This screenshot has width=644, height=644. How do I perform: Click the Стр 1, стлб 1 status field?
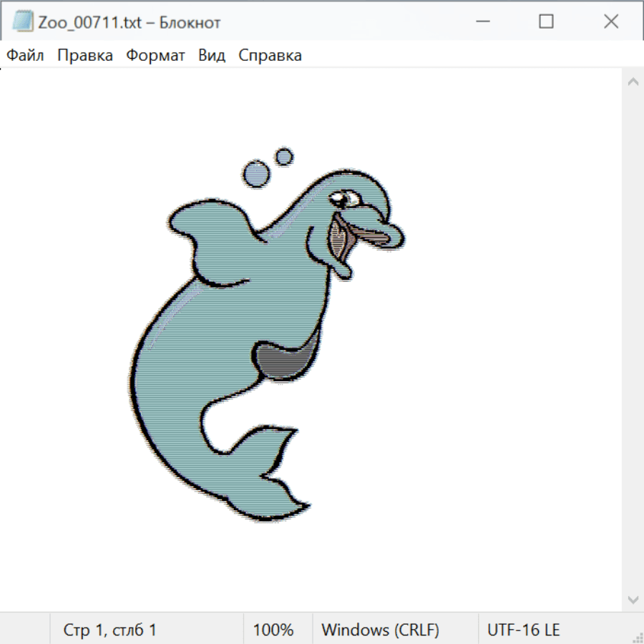coord(109,630)
